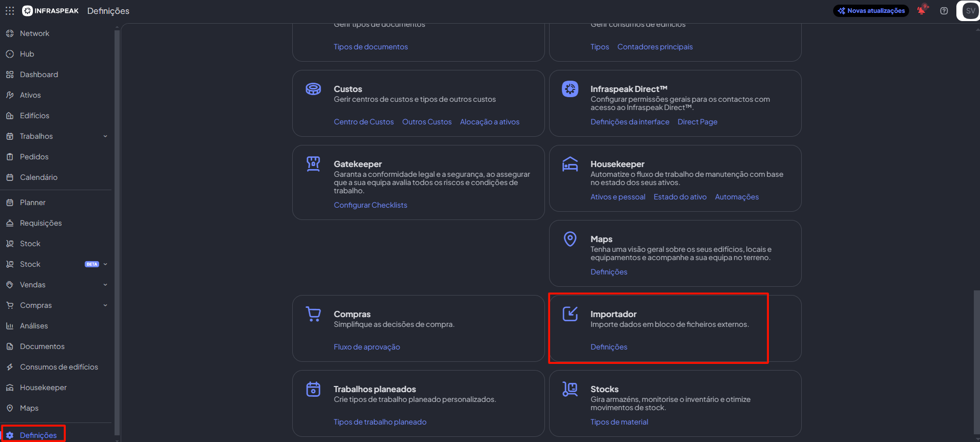The height and width of the screenshot is (442, 980).
Task: Open the Tipos de documentos link
Action: 371,47
